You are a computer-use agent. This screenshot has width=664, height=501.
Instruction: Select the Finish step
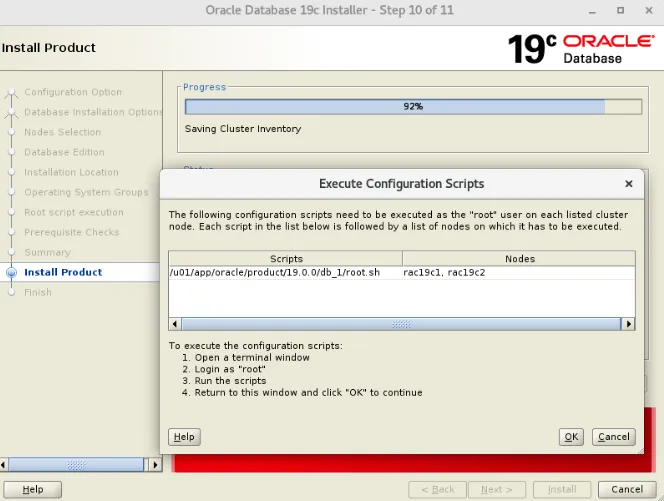[x=38, y=292]
